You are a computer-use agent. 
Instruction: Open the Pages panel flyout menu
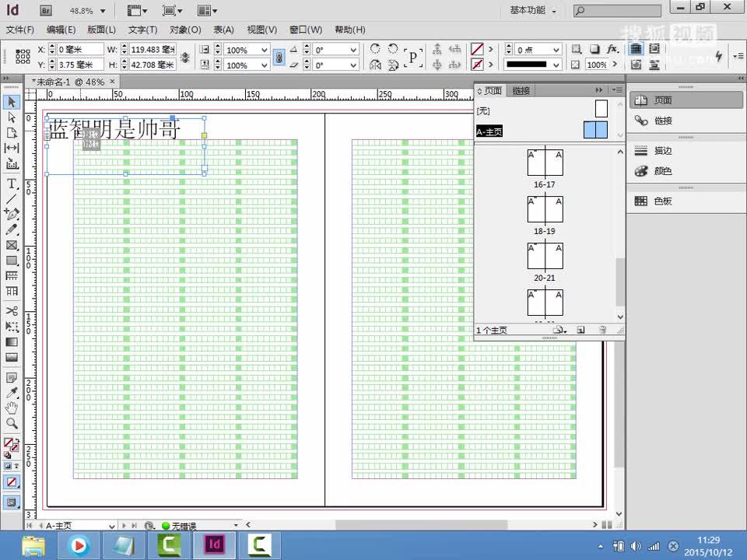pos(618,89)
